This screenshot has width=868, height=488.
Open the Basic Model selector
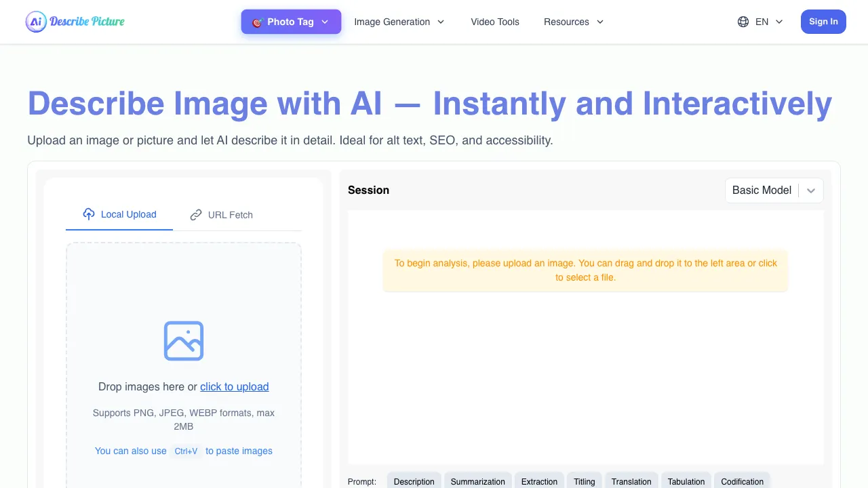tap(774, 190)
